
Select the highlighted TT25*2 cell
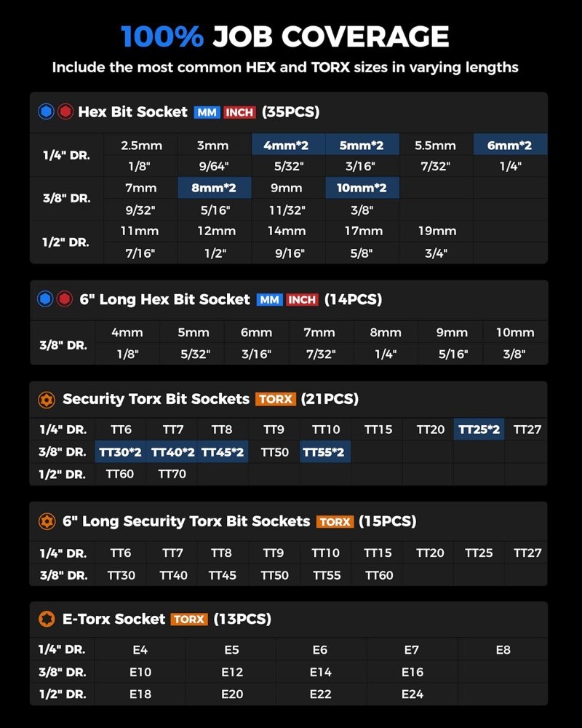click(x=479, y=430)
